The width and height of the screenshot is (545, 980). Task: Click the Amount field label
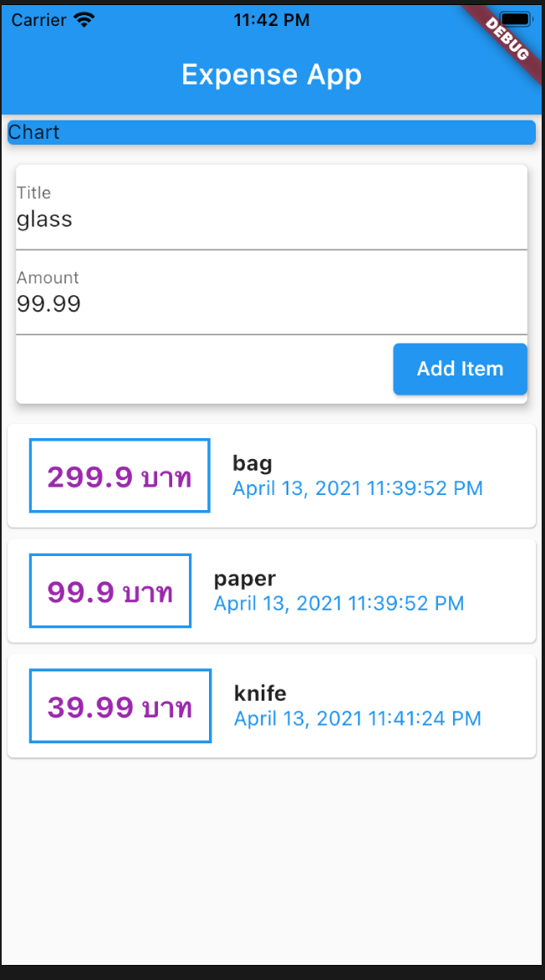coord(48,278)
